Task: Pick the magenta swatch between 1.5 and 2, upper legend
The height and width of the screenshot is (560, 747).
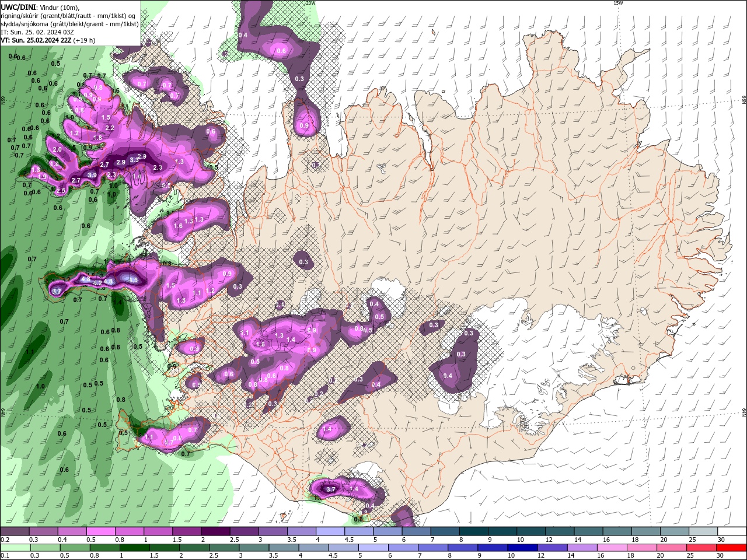Action: 186,531
